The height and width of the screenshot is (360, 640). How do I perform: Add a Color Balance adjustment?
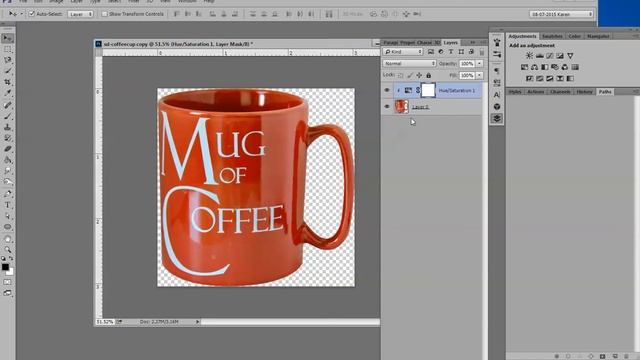tap(535, 67)
